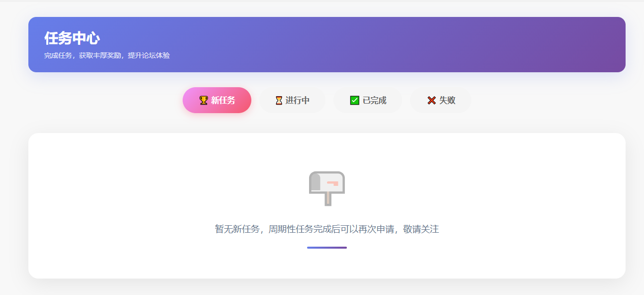
Task: Switch to the 进行中 tab
Action: tap(293, 100)
